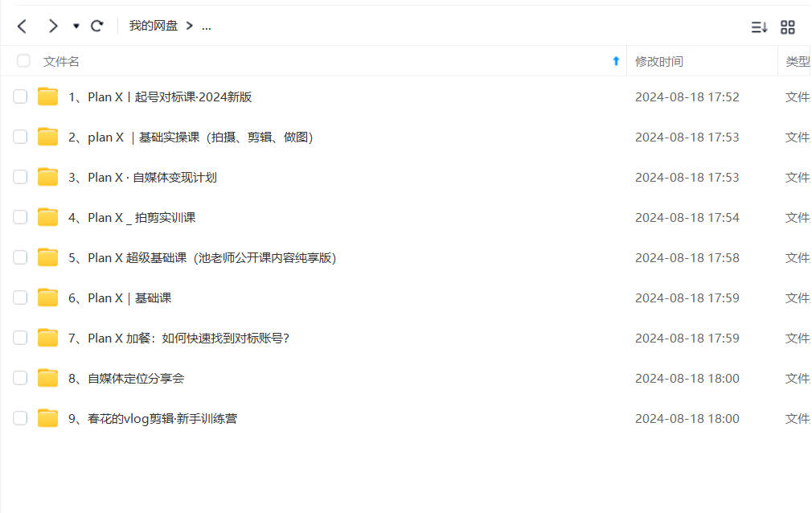The height and width of the screenshot is (513, 812).
Task: Open 8、自媒体定位分享会 folder name
Action: pos(126,378)
